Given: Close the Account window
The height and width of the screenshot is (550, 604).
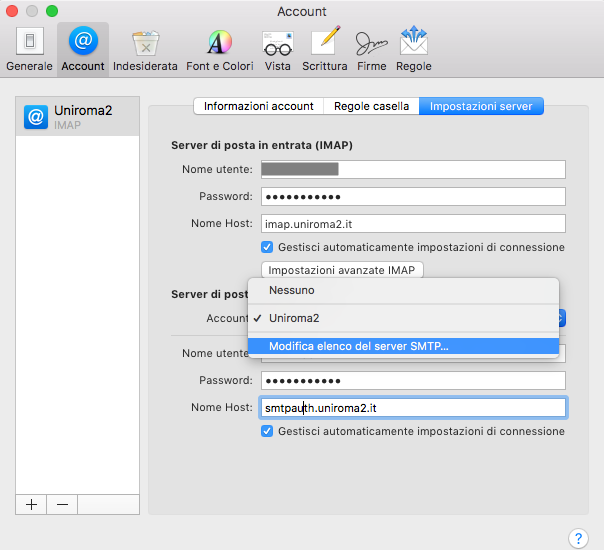Looking at the screenshot, I should click(12, 11).
